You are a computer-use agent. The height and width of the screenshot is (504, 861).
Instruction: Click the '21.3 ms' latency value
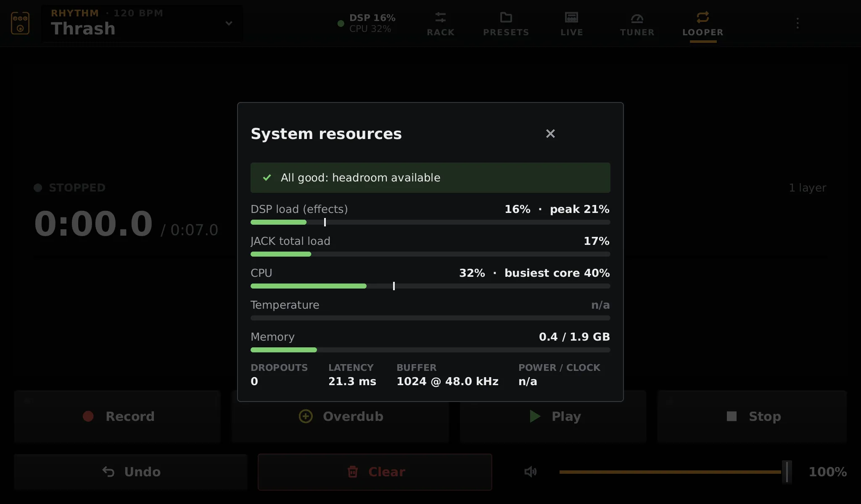tap(352, 381)
